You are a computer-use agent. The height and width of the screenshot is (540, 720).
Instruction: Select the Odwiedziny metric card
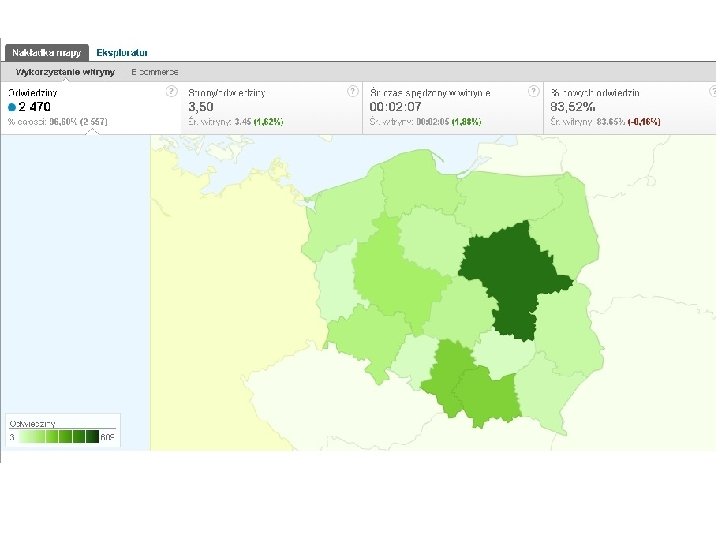coord(91,108)
